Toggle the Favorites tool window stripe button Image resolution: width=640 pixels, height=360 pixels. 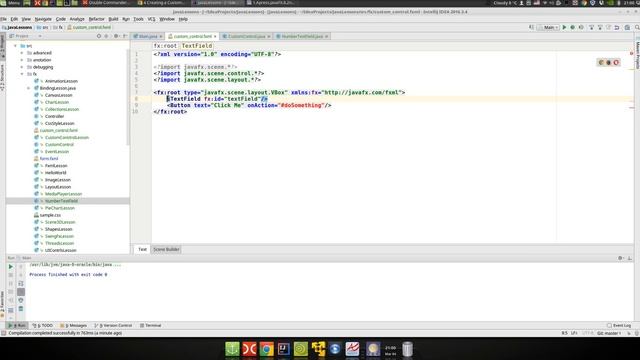[x=2, y=304]
